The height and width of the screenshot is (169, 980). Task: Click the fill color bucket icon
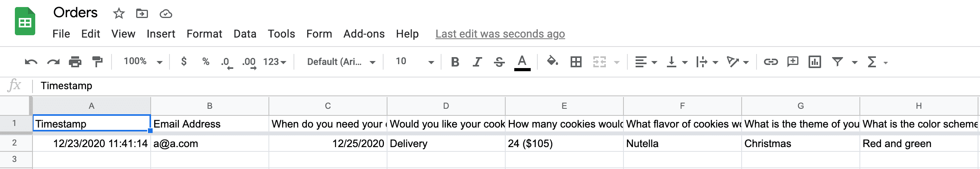(552, 61)
